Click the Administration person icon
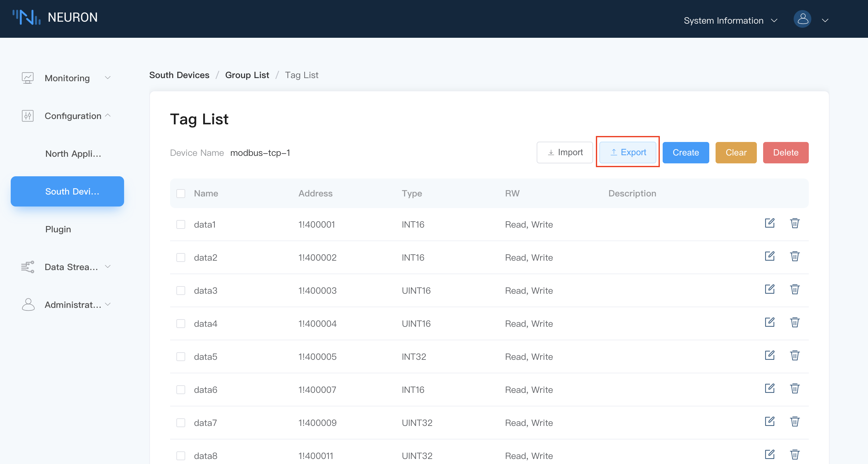Screen dimensions: 868x464 [x=28, y=304]
